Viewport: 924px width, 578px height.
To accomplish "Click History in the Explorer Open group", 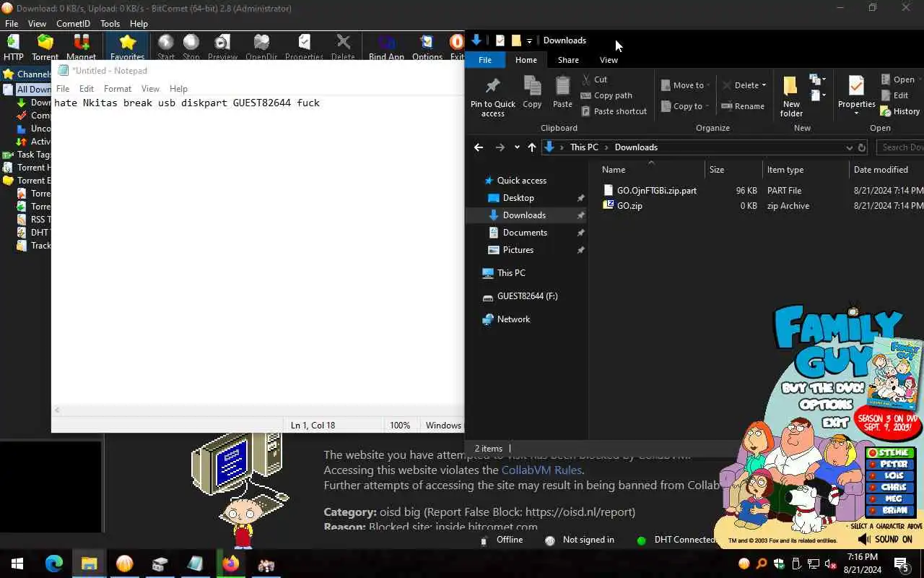I will point(899,111).
